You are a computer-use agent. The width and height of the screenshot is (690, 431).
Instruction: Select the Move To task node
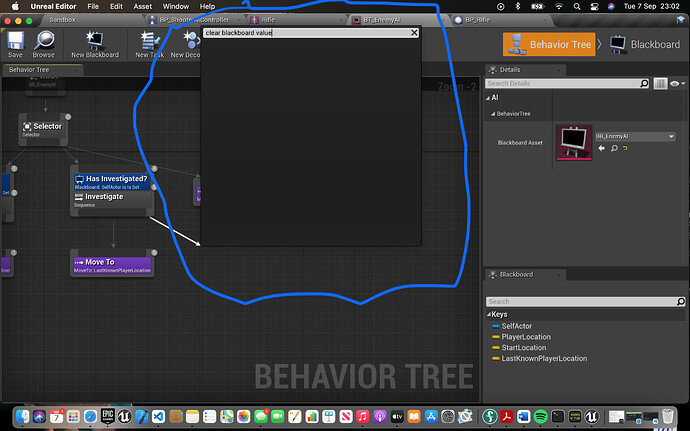coord(112,265)
